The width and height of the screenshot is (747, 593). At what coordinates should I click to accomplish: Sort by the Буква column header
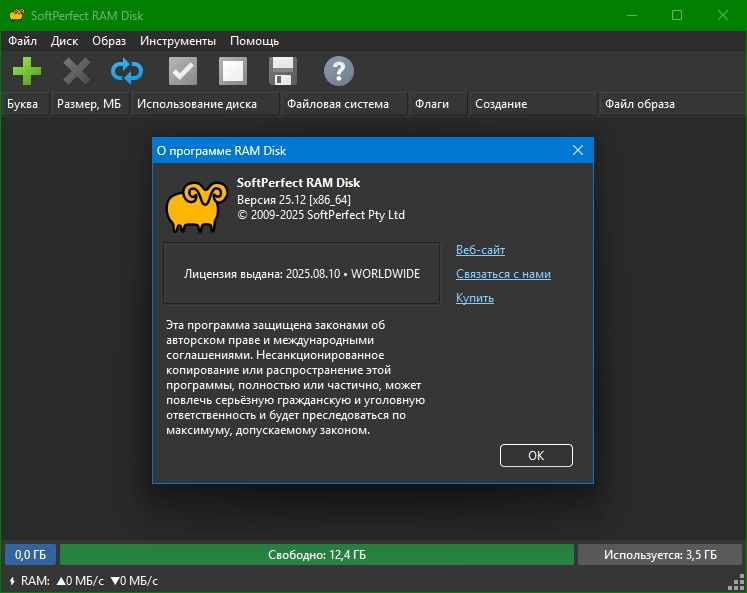pyautogui.click(x=25, y=104)
